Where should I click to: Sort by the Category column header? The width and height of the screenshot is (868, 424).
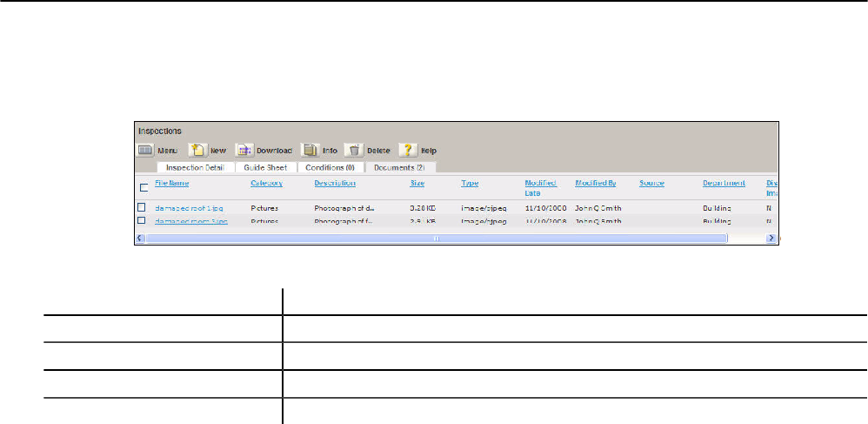[266, 183]
